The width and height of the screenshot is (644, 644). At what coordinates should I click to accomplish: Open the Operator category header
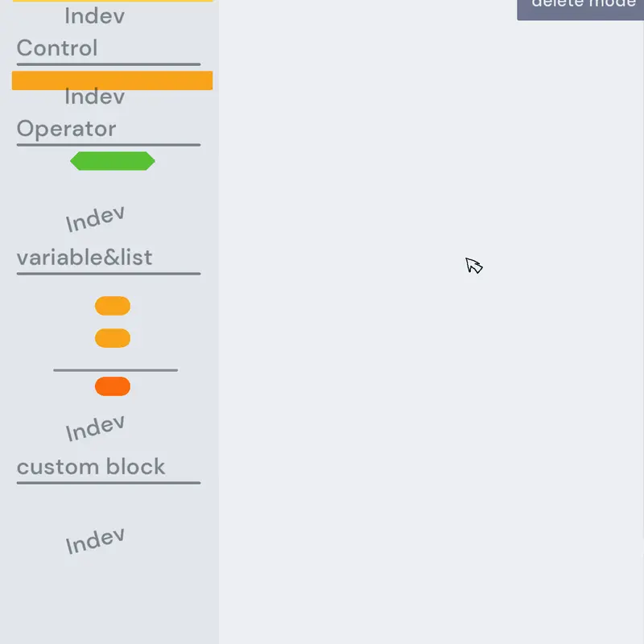coord(67,129)
